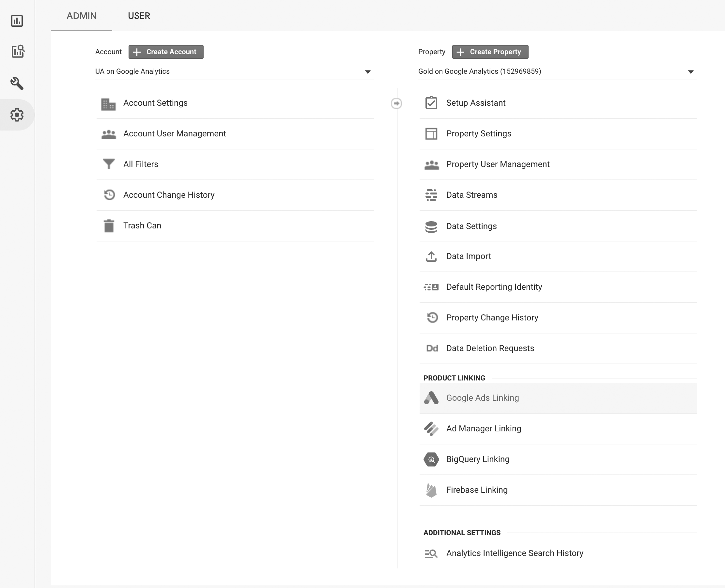Expand the Account selector dropdown arrow
The width and height of the screenshot is (725, 588).
[x=367, y=72]
